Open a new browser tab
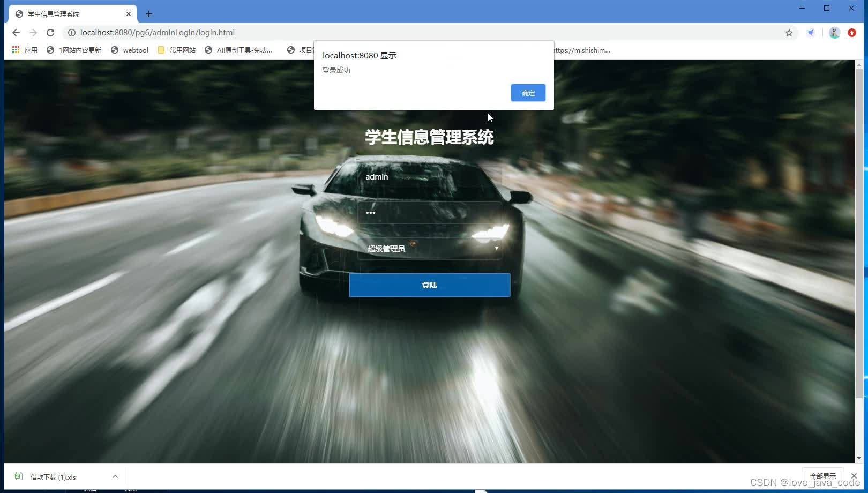 coord(149,13)
